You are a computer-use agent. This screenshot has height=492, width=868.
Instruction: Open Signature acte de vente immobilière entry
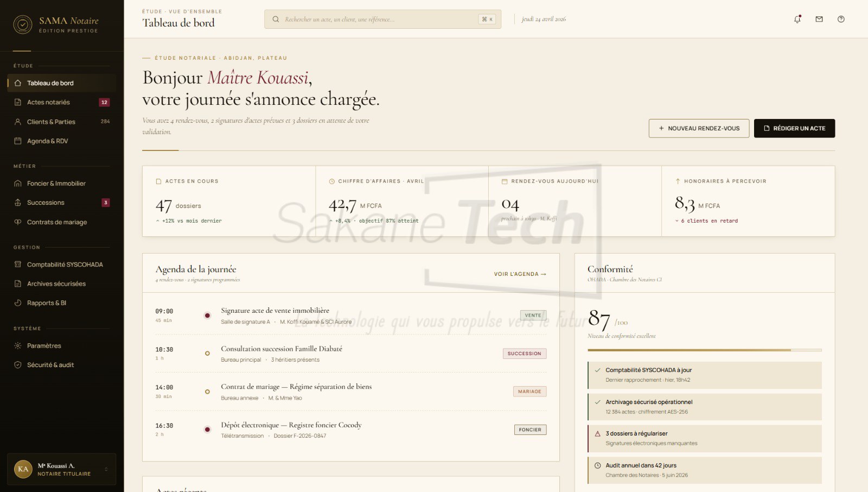(351, 316)
